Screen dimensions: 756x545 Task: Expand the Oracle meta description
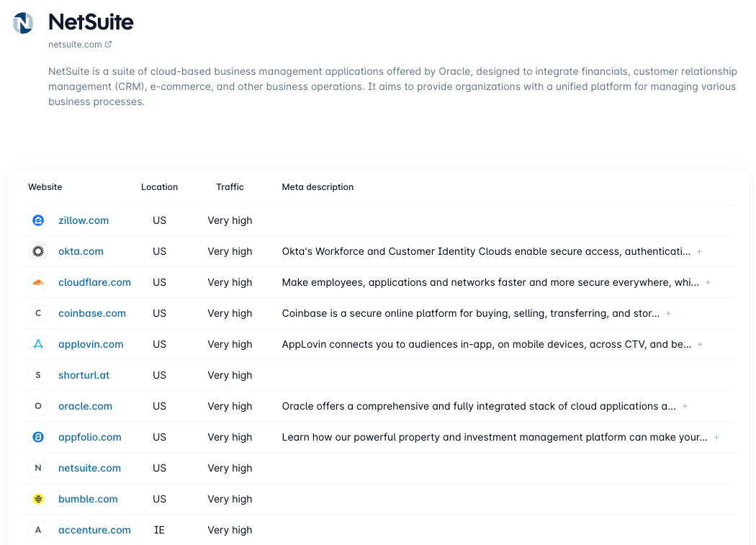point(685,406)
